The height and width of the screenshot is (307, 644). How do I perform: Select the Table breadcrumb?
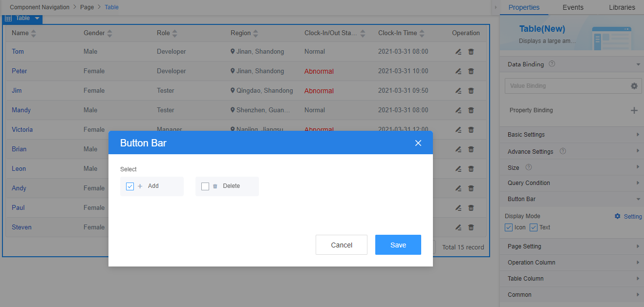111,7
